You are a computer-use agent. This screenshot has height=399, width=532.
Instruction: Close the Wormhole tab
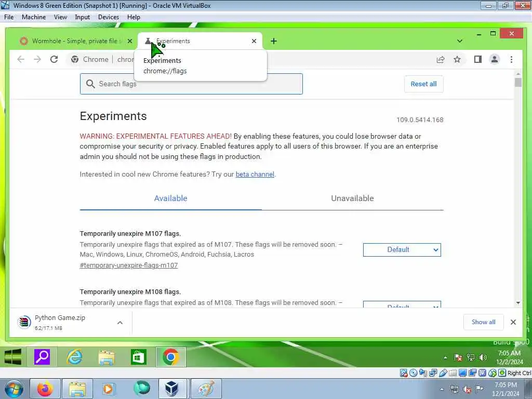(x=129, y=41)
